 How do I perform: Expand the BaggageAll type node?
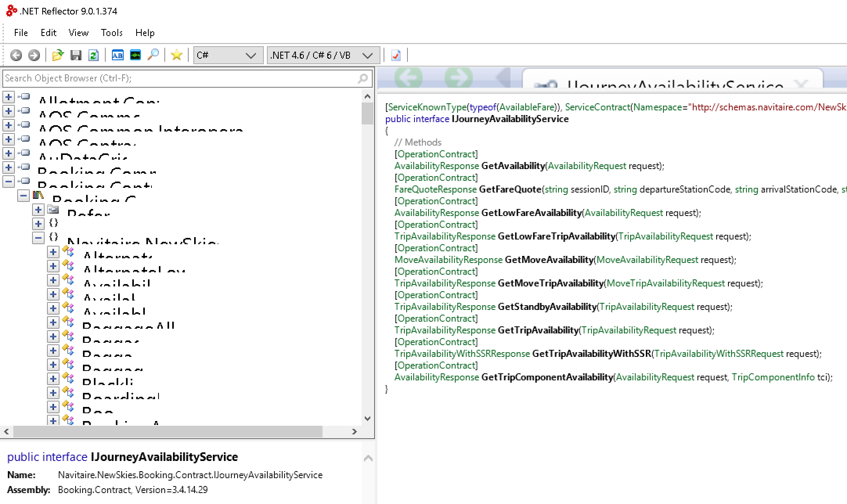tap(53, 322)
